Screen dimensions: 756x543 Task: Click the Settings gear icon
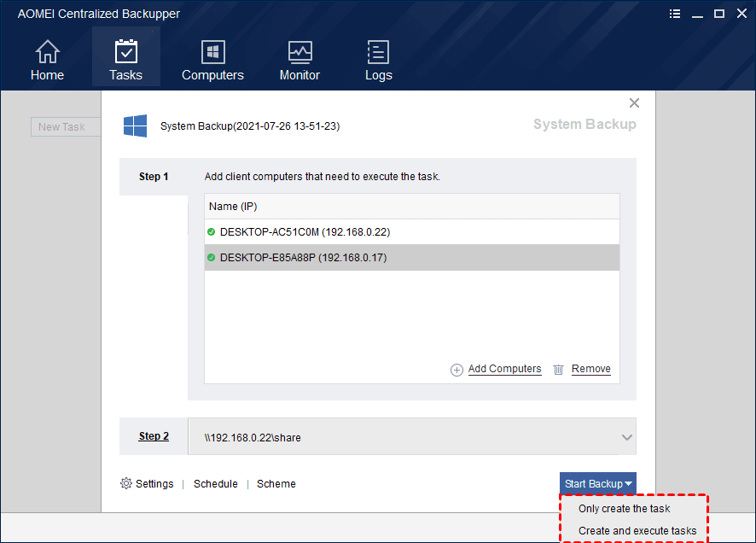pyautogui.click(x=125, y=483)
